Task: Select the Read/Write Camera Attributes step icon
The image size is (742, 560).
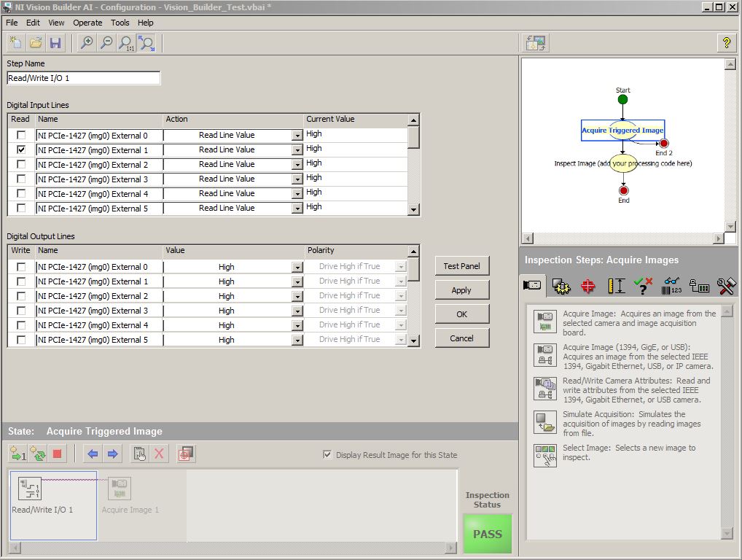Action: tap(545, 389)
